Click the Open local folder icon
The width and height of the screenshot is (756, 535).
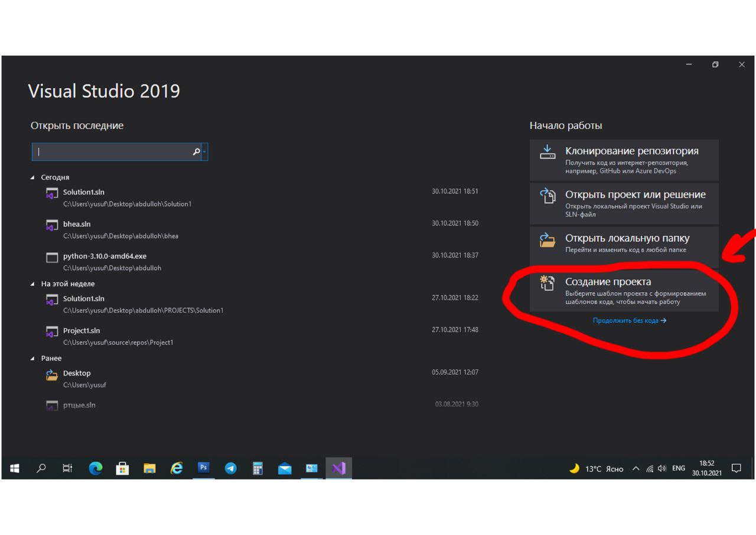(548, 240)
